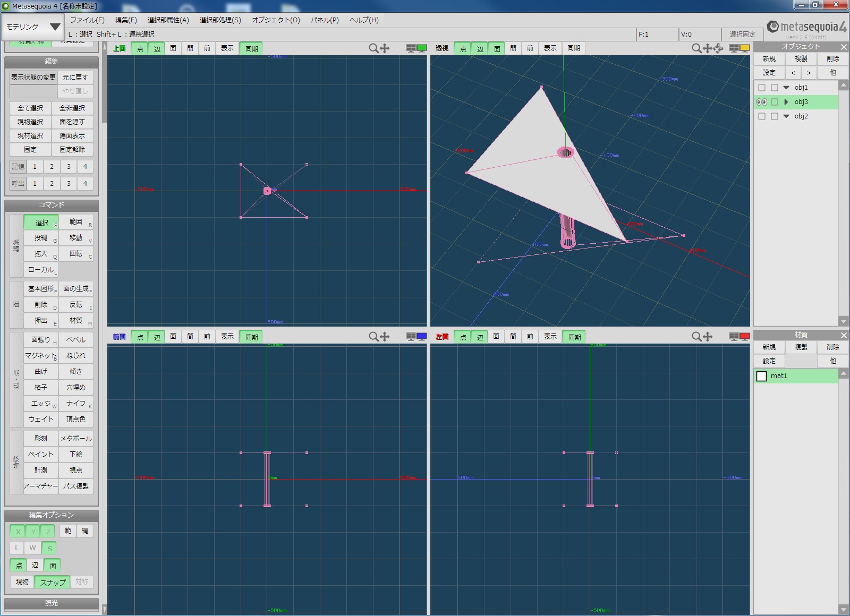
Task: Open the オブジェクト(O) menu
Action: click(276, 20)
